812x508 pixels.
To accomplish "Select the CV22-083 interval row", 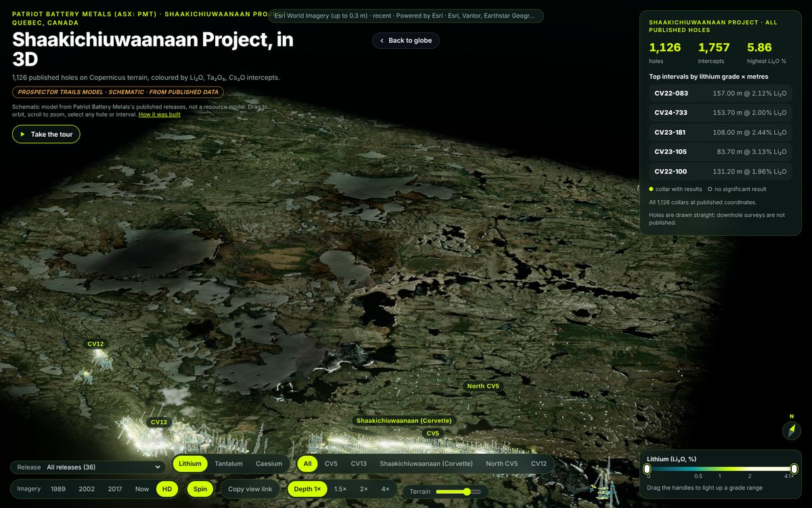I will point(721,93).
